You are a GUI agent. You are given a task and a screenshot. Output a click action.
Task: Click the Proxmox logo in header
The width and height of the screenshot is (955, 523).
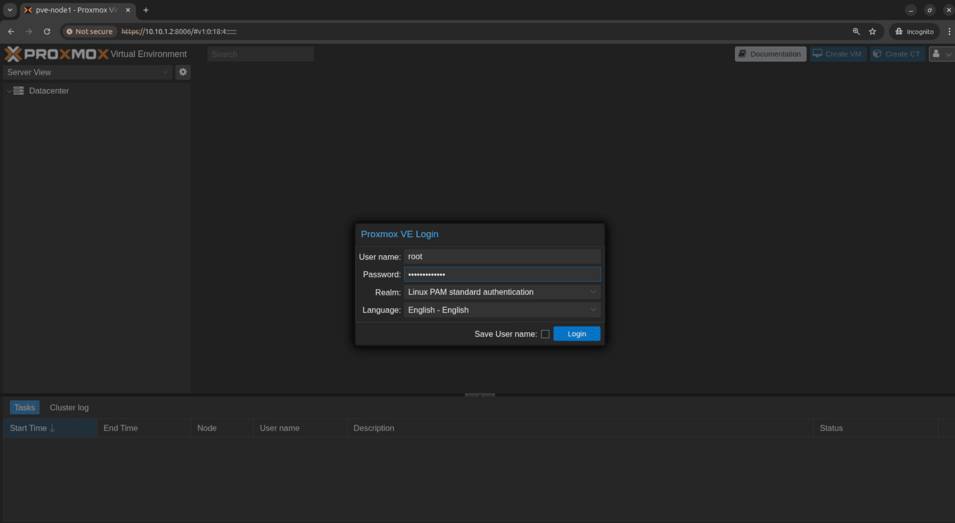[56, 54]
